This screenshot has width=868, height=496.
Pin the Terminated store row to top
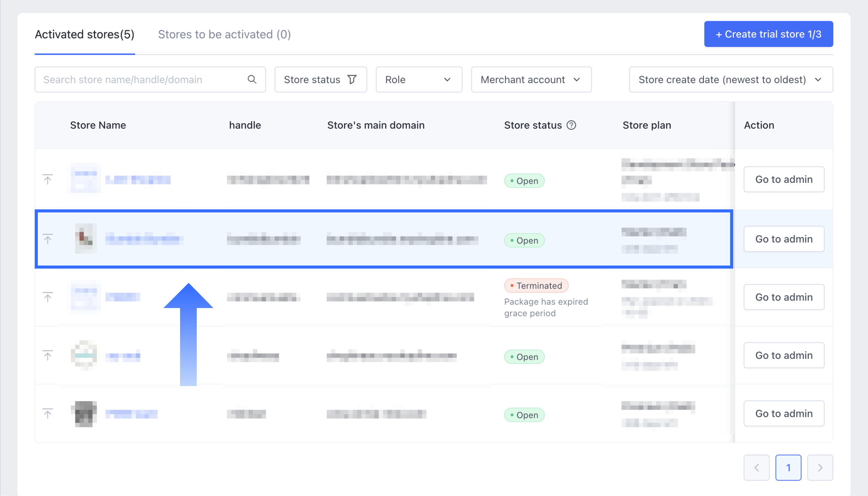tap(48, 297)
